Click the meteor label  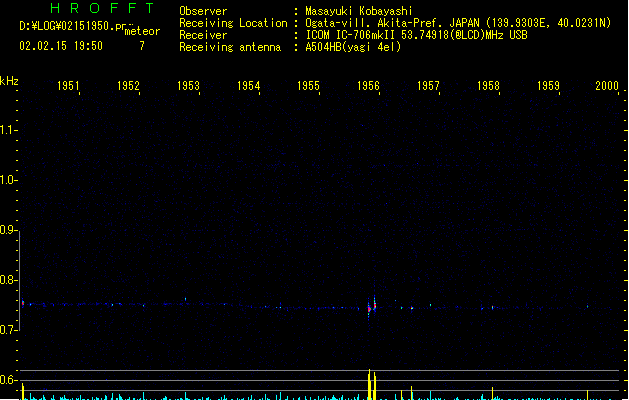(142, 31)
